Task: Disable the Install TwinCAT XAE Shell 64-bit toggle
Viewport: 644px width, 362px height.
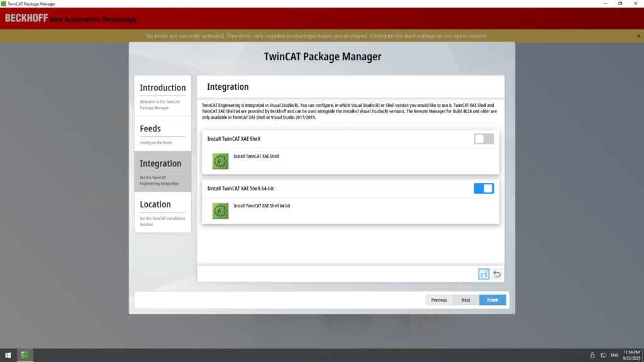Action: click(484, 189)
